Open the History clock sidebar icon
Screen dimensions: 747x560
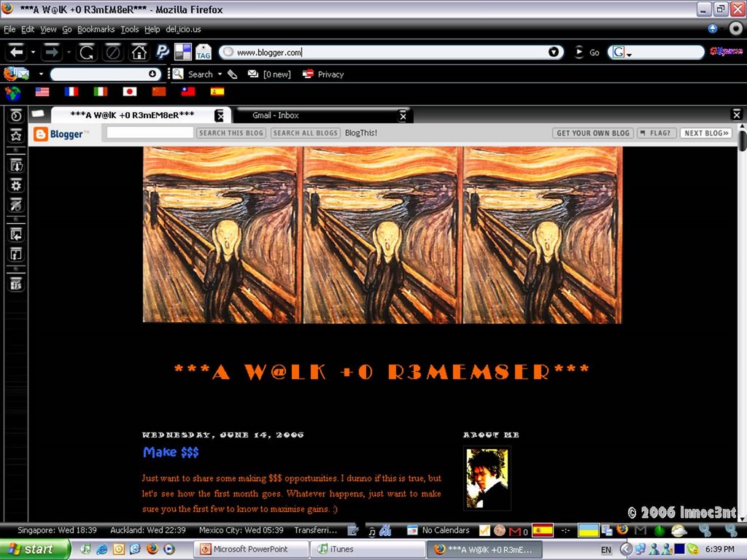tap(16, 116)
